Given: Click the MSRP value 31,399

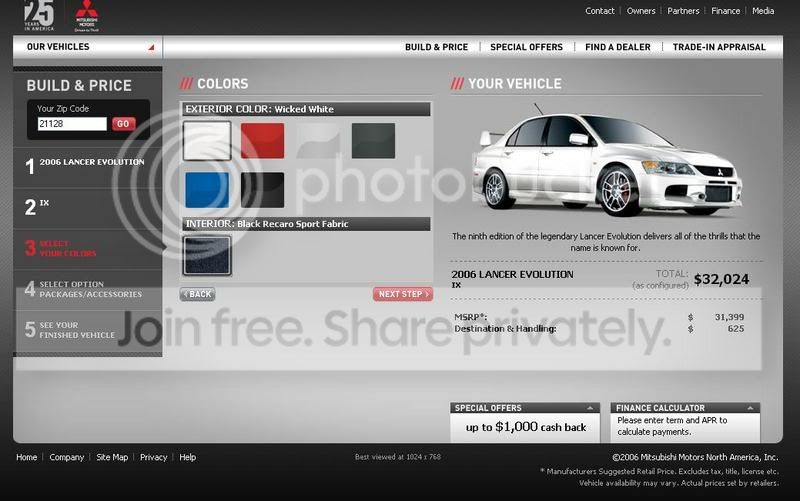Looking at the screenshot, I should [x=729, y=317].
